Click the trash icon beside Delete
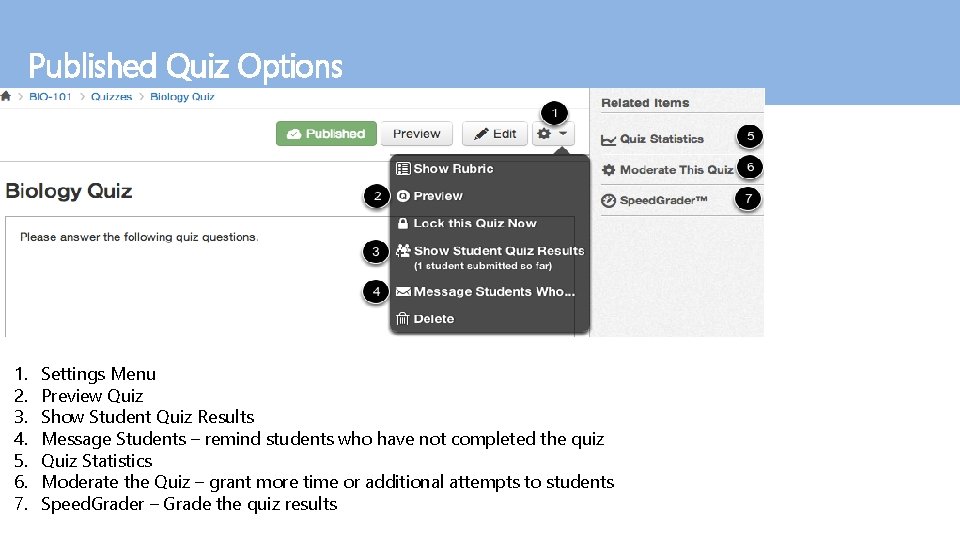Viewport: 960px width, 540px height. [x=403, y=319]
